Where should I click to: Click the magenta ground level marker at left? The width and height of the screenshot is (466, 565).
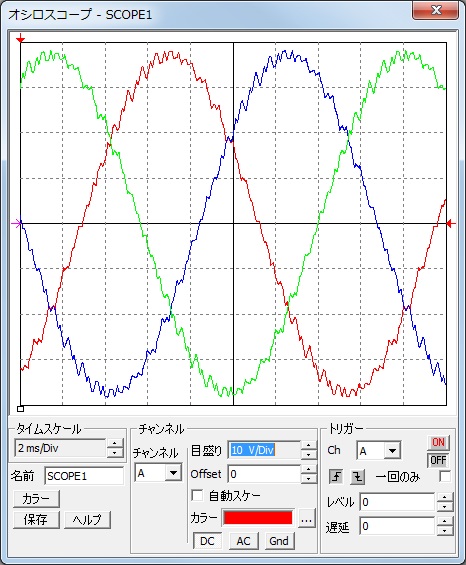coord(17,224)
